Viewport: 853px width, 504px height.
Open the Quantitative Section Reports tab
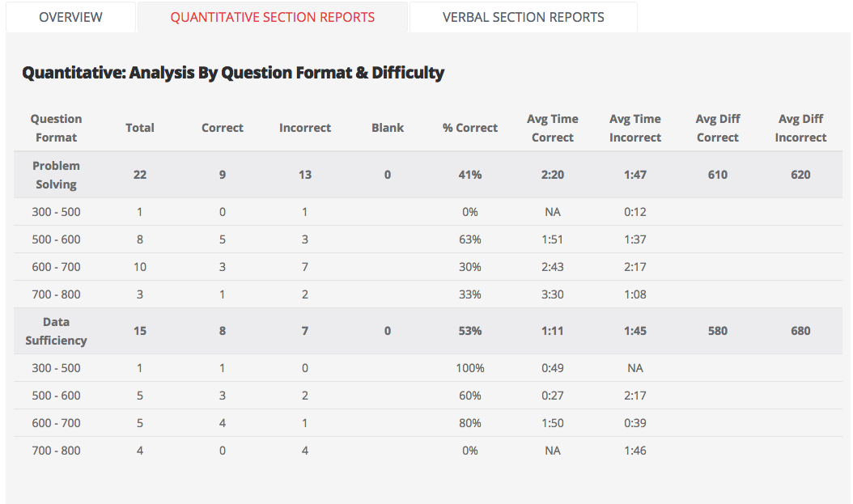pos(273,17)
